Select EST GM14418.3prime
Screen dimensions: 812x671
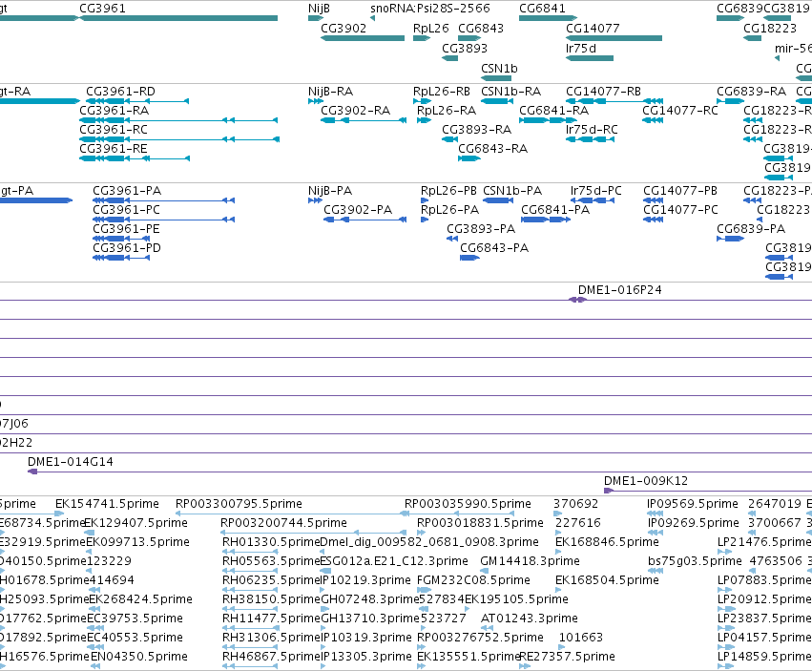click(x=530, y=561)
